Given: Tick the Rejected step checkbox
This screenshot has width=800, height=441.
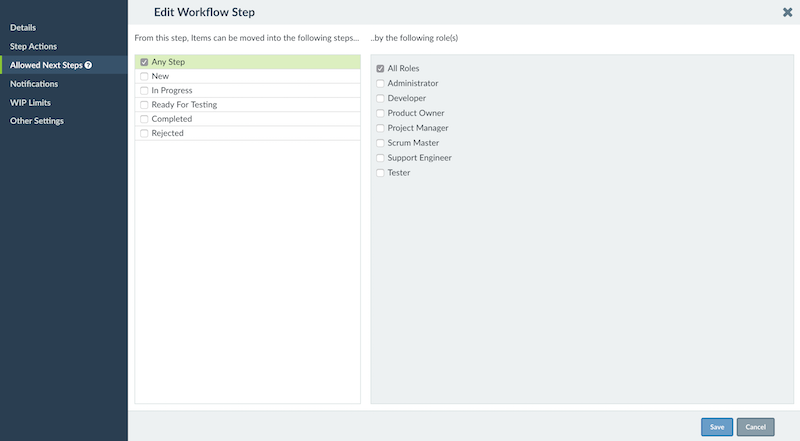Looking at the screenshot, I should point(144,133).
